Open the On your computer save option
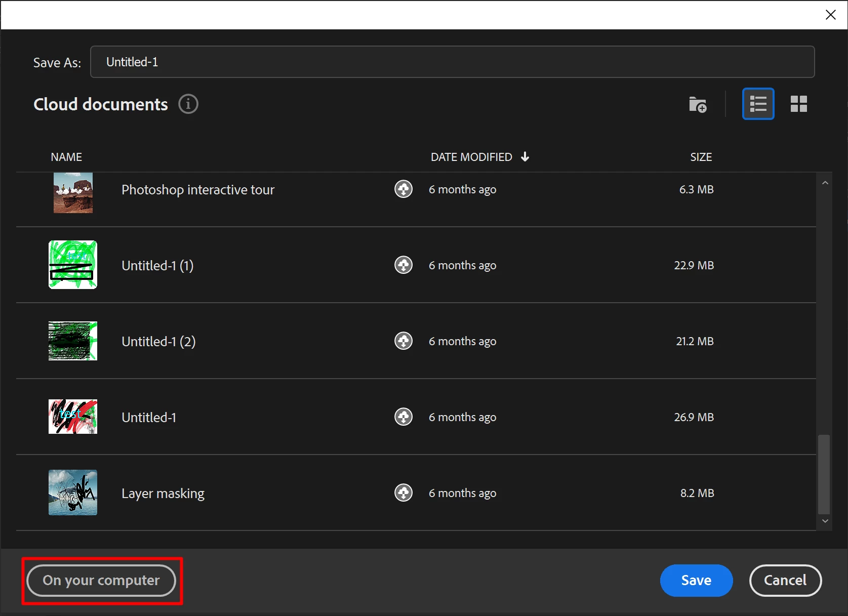The width and height of the screenshot is (848, 616). coord(101,580)
